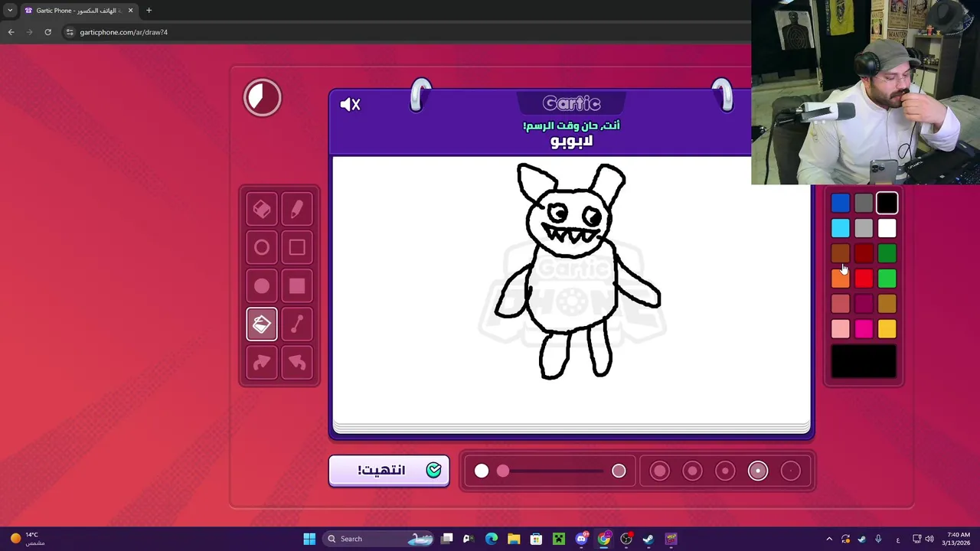Image resolution: width=980 pixels, height=551 pixels.
Task: Pick the hot pink color swatch
Action: (x=864, y=329)
